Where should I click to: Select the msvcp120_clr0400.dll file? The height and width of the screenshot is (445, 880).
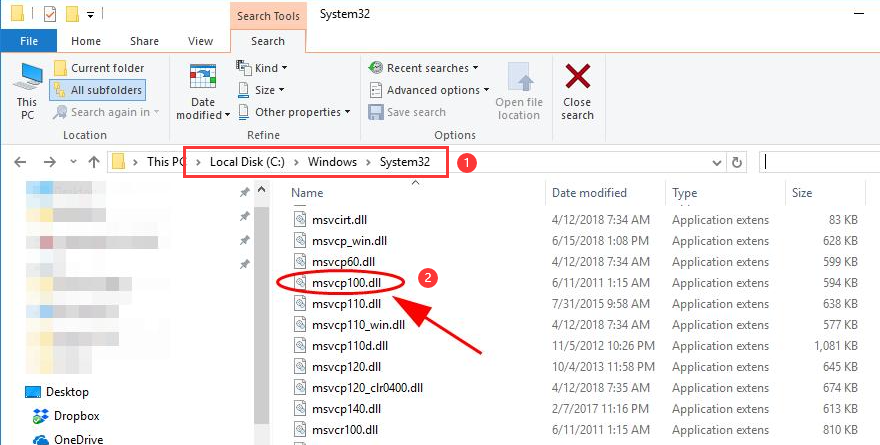(368, 388)
